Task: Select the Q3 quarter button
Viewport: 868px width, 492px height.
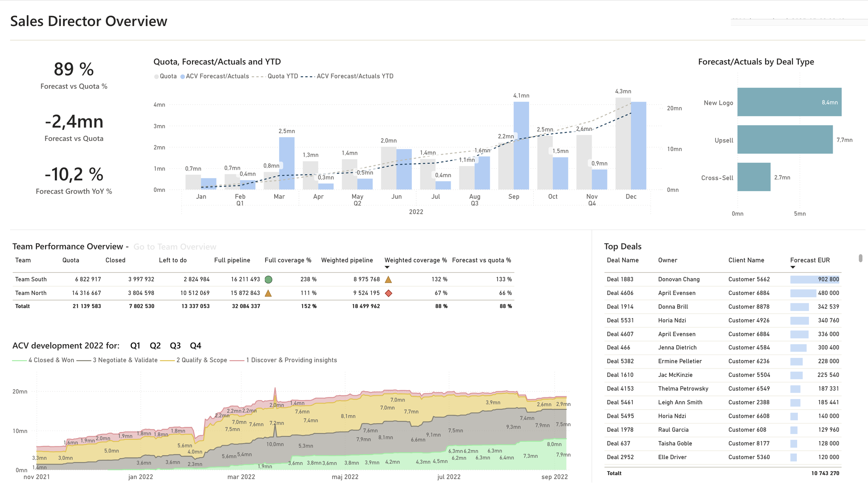Action: [x=175, y=346]
